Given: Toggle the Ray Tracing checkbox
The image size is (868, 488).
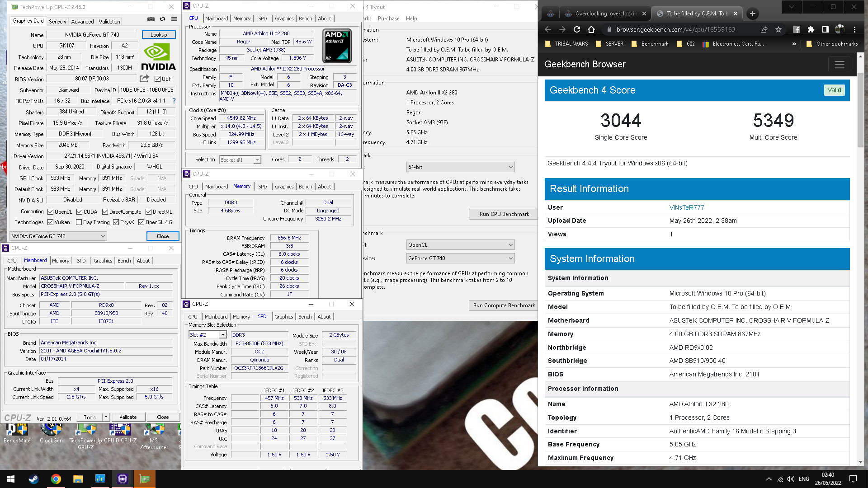Looking at the screenshot, I should click(79, 222).
